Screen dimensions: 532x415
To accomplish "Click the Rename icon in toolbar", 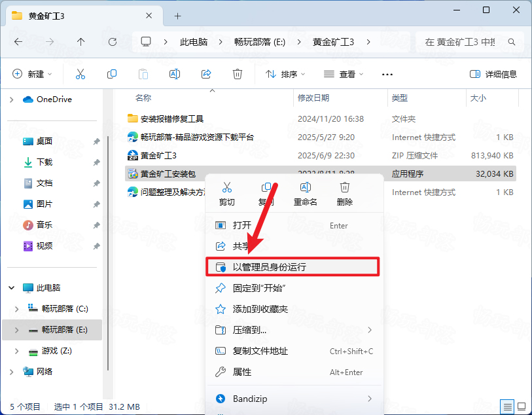I will pyautogui.click(x=175, y=74).
